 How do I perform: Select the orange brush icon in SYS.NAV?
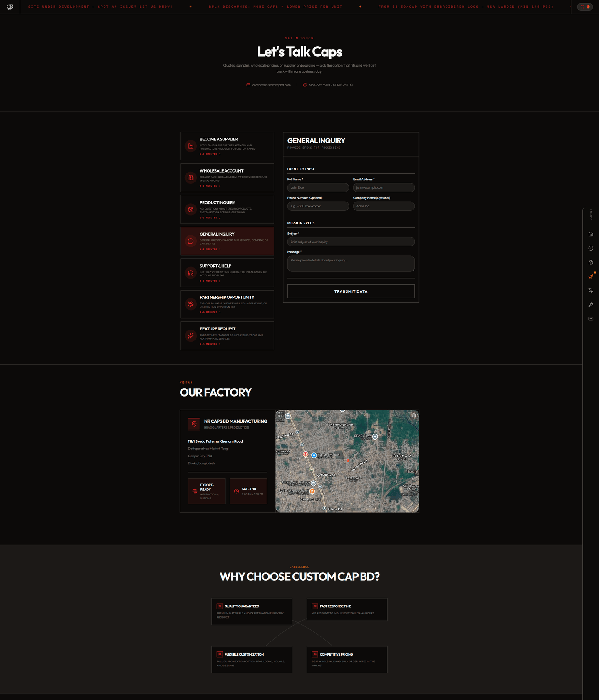tap(591, 276)
